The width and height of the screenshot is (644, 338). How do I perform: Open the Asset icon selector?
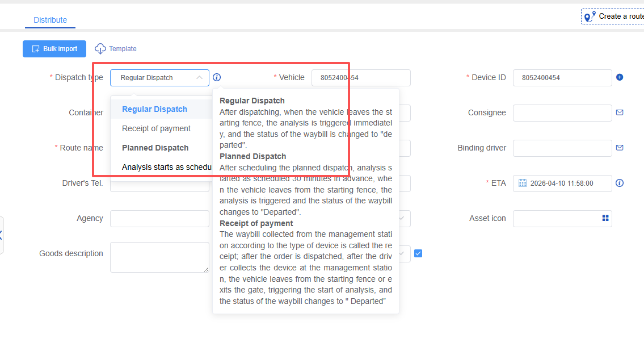[562, 219]
